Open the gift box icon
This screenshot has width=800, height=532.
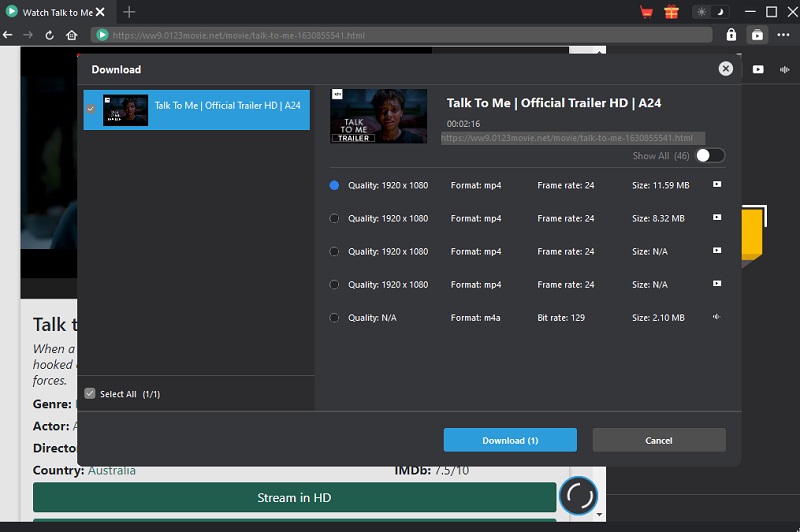(x=671, y=12)
